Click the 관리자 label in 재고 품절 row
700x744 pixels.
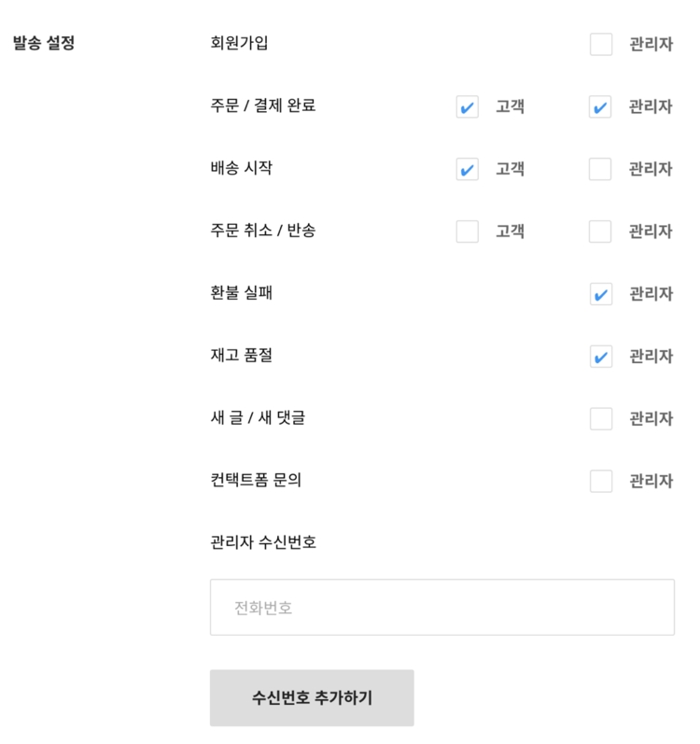pyautogui.click(x=650, y=357)
